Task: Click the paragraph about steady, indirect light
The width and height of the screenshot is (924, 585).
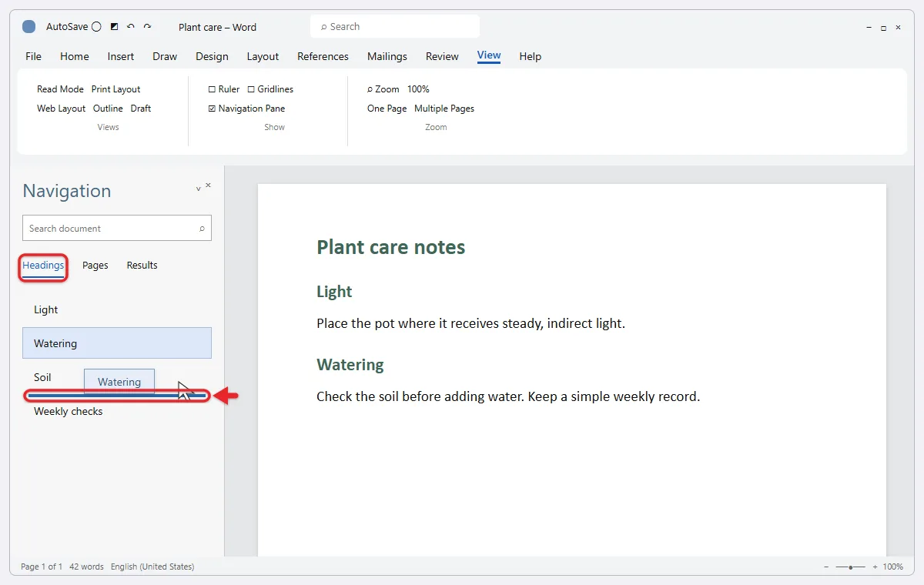Action: click(470, 323)
